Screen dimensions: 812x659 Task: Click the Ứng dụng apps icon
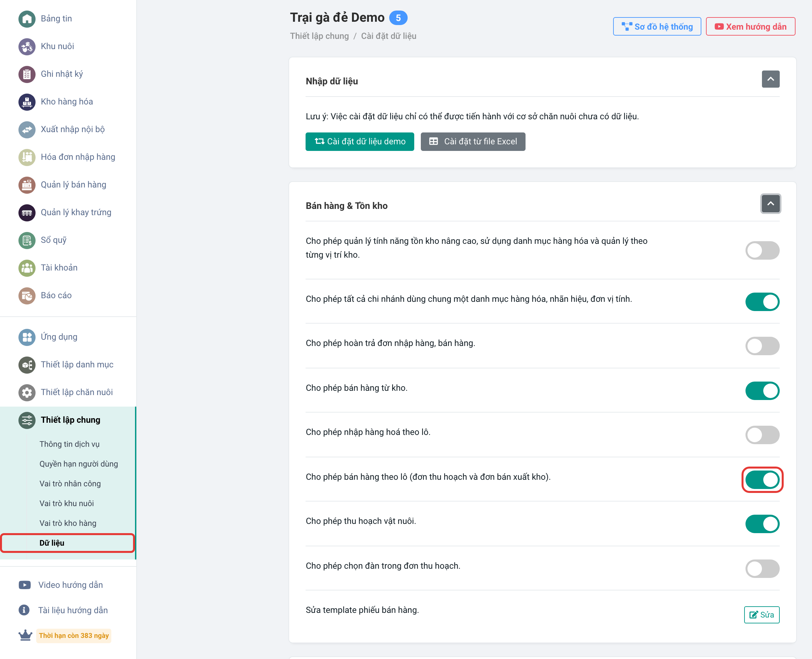pyautogui.click(x=27, y=337)
